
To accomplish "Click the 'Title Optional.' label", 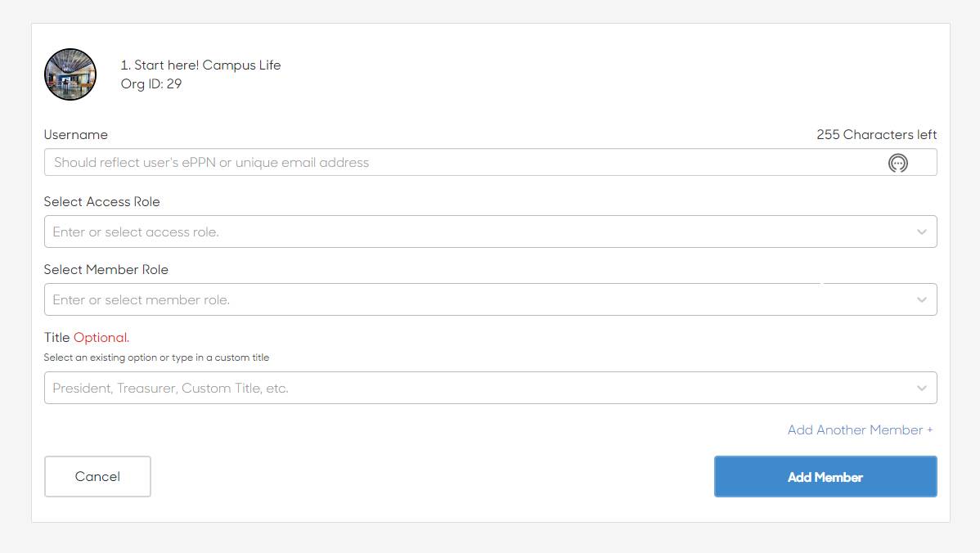I will tap(87, 338).
